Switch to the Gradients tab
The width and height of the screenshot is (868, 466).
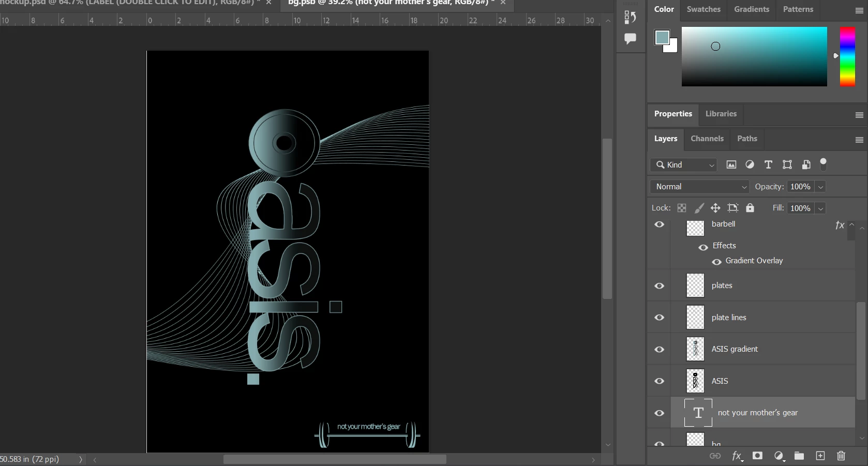(752, 9)
